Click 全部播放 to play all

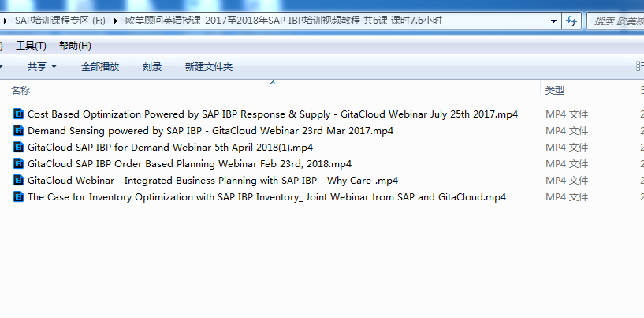point(100,66)
